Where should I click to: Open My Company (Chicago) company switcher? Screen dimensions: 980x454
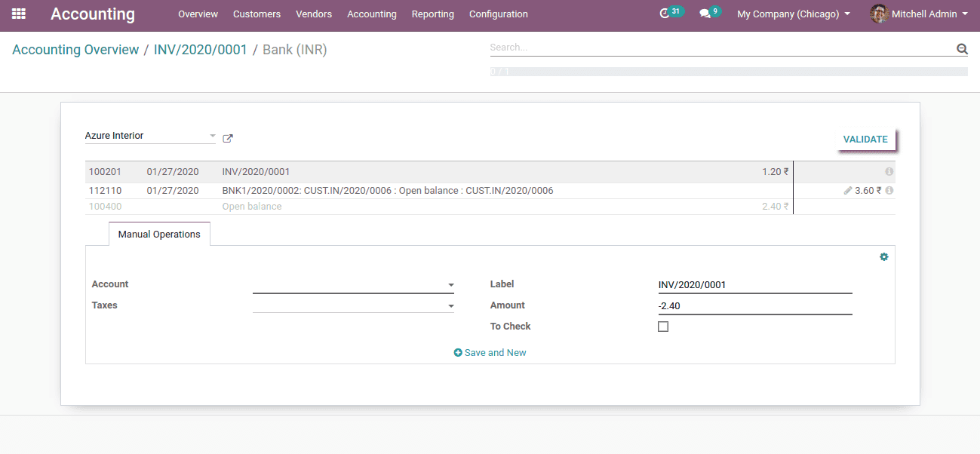click(794, 14)
